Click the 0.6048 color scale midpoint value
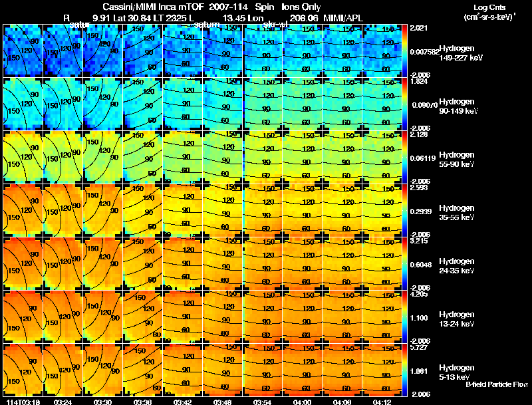Image resolution: width=532 pixels, height=405 pixels. (420, 265)
